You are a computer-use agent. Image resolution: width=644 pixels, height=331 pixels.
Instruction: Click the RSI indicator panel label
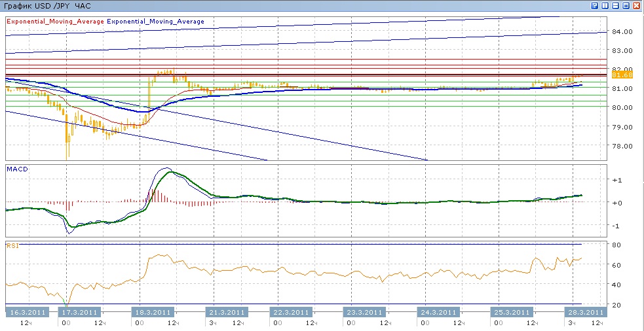pos(12,245)
